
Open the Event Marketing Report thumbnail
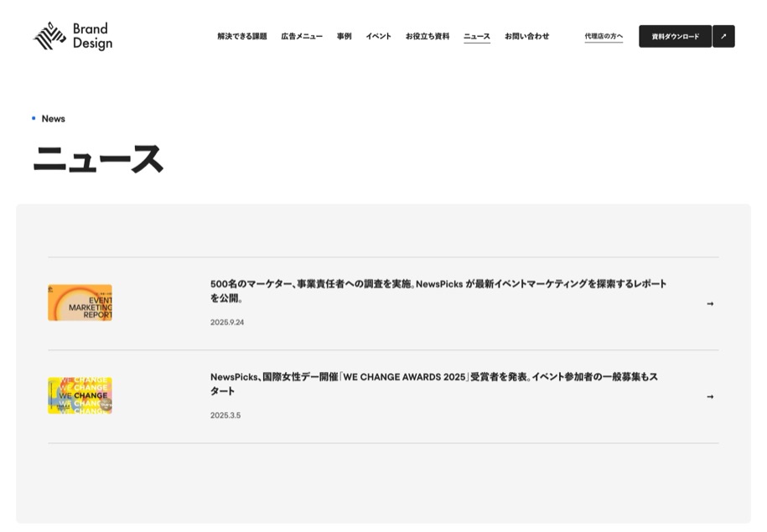click(x=80, y=302)
